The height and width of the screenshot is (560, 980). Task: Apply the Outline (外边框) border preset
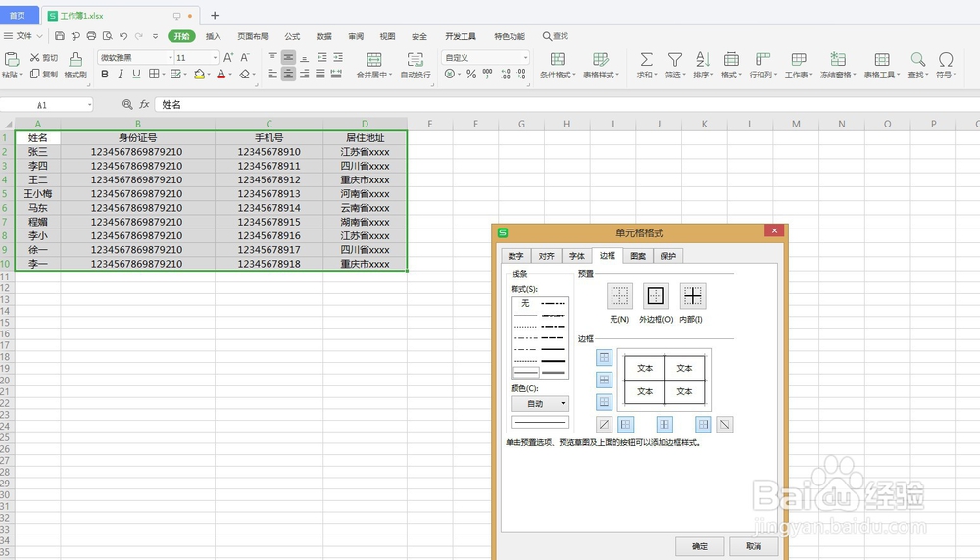click(x=656, y=296)
